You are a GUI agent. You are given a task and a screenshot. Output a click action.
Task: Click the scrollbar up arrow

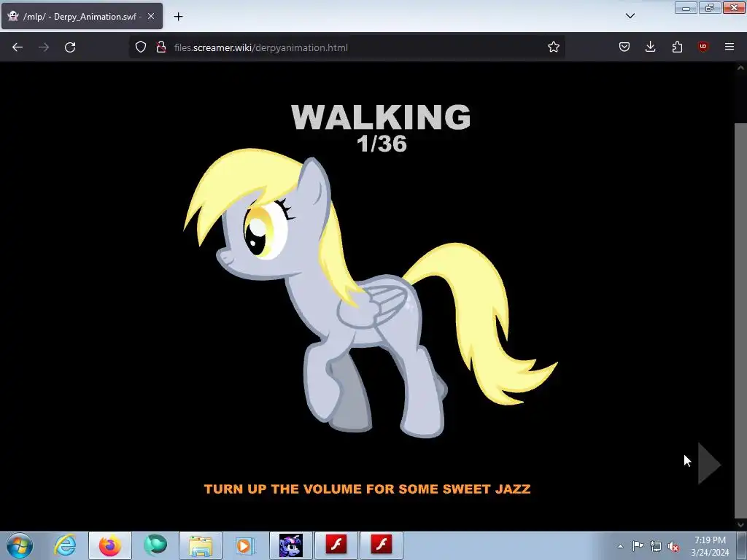pos(740,68)
